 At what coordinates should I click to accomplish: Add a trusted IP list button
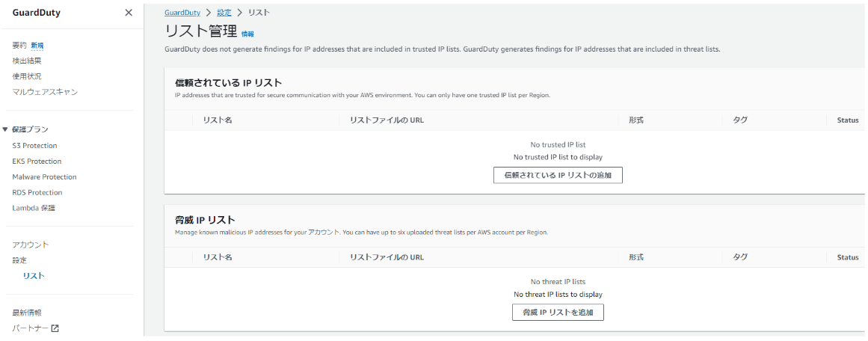pyautogui.click(x=558, y=175)
